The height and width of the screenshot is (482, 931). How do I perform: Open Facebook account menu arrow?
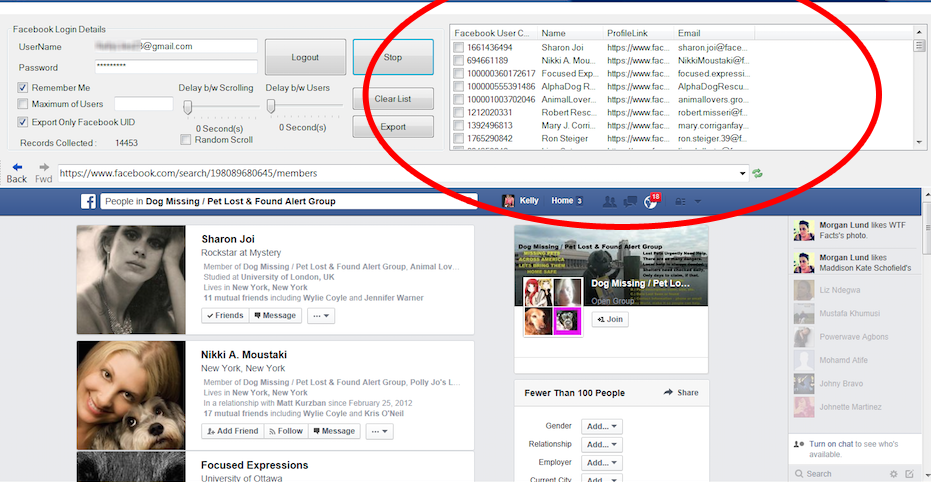(x=698, y=201)
